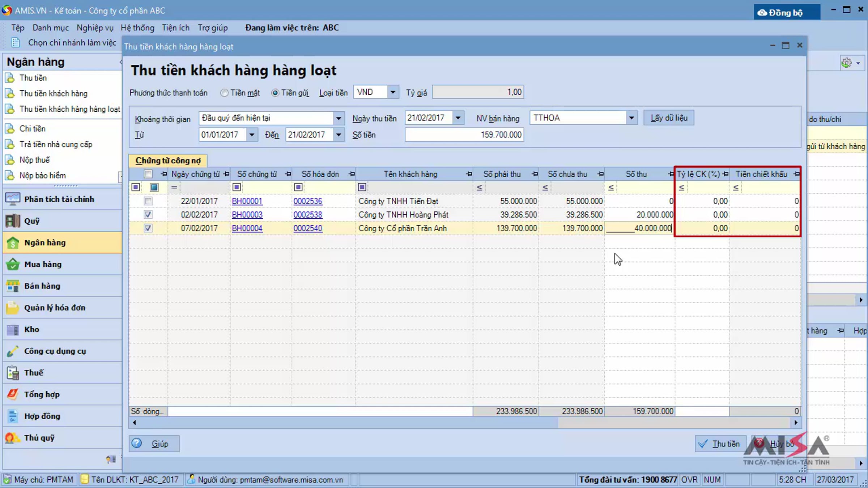Select the Tiền mặt payment option
The height and width of the screenshot is (488, 868).
224,93
